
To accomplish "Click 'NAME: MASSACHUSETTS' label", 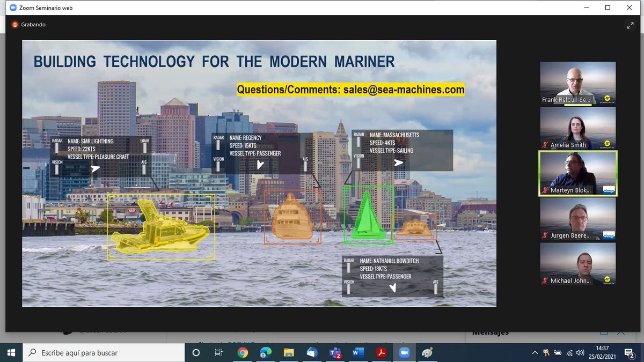I will (x=394, y=135).
